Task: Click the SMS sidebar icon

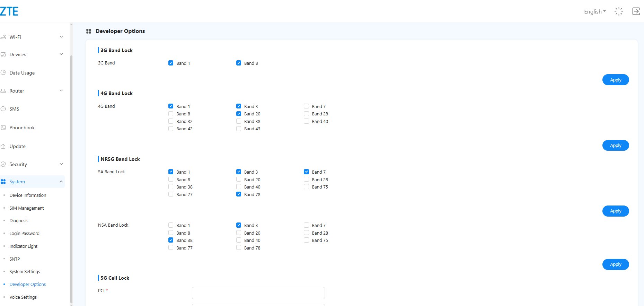Action: (x=3, y=109)
